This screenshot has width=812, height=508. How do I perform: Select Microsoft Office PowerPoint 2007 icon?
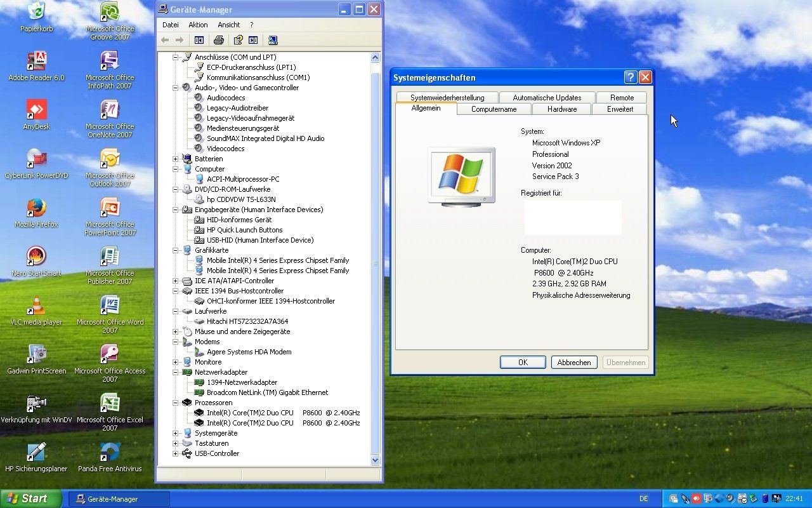pos(110,217)
